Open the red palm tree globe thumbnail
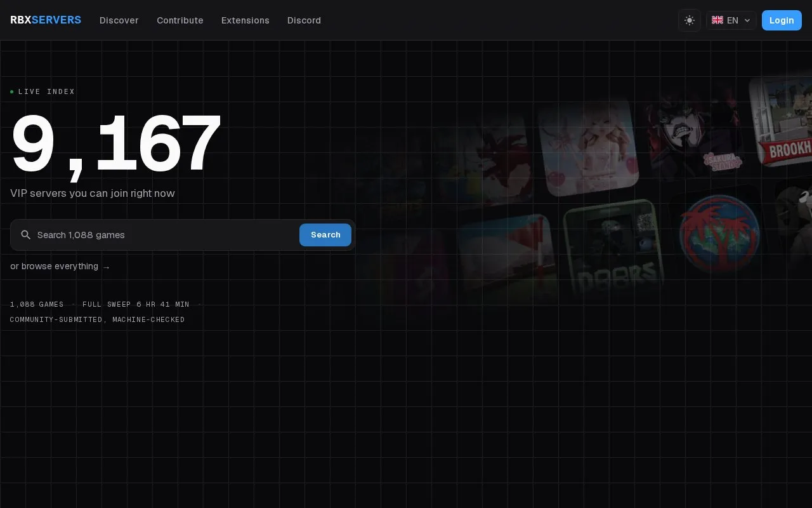 point(719,233)
